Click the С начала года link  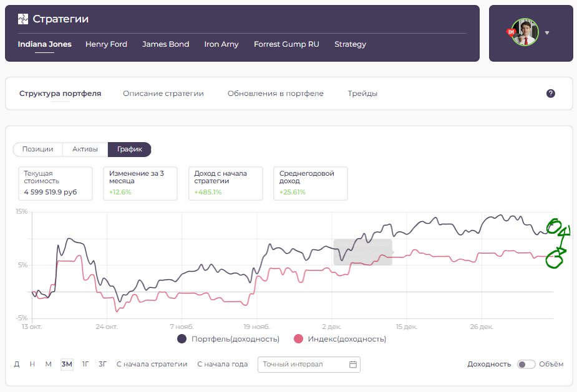coord(222,365)
